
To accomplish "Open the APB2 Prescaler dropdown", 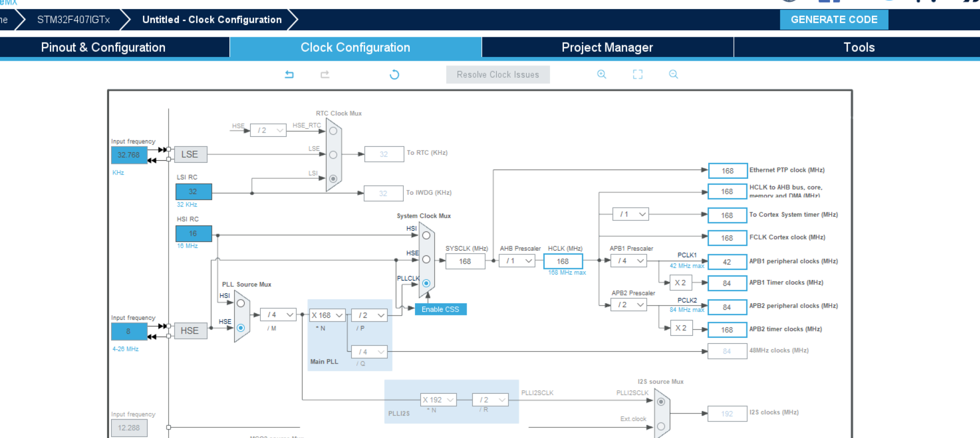I will [629, 305].
